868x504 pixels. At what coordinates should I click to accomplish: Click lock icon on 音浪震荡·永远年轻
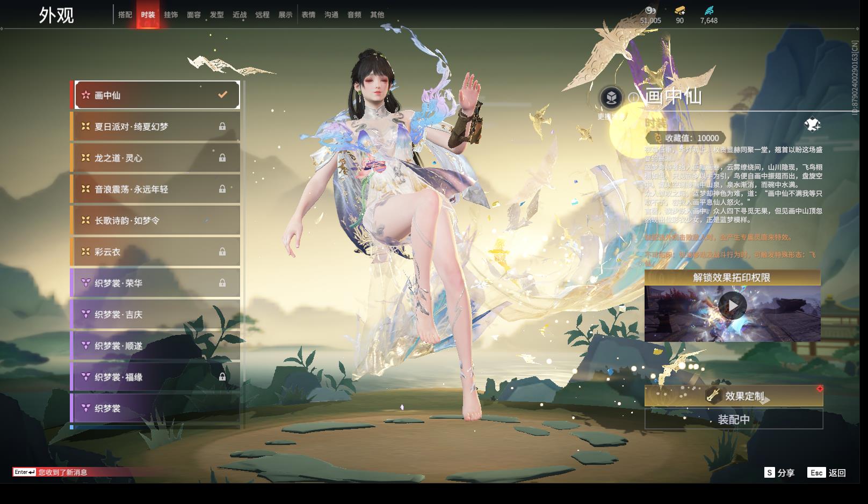222,189
